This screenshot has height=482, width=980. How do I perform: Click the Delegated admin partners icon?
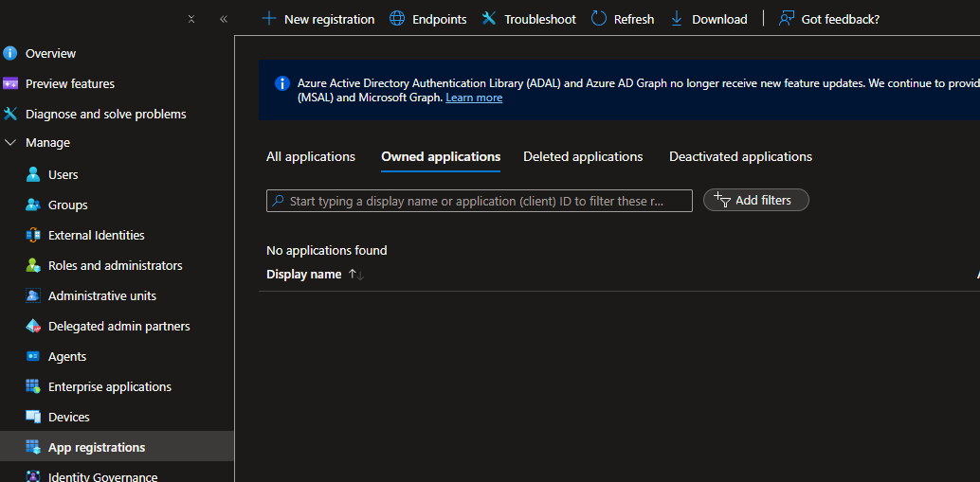coord(33,326)
